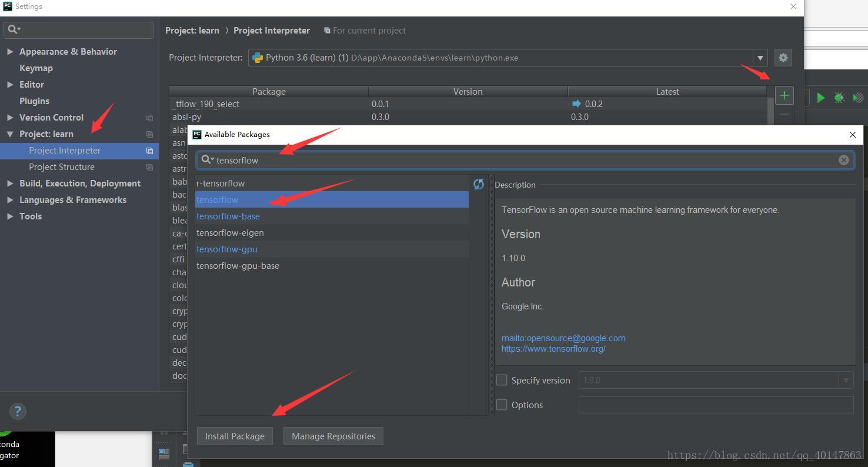Click the Settings sidebar search magnifier icon
This screenshot has width=868, height=467.
coord(14,29)
